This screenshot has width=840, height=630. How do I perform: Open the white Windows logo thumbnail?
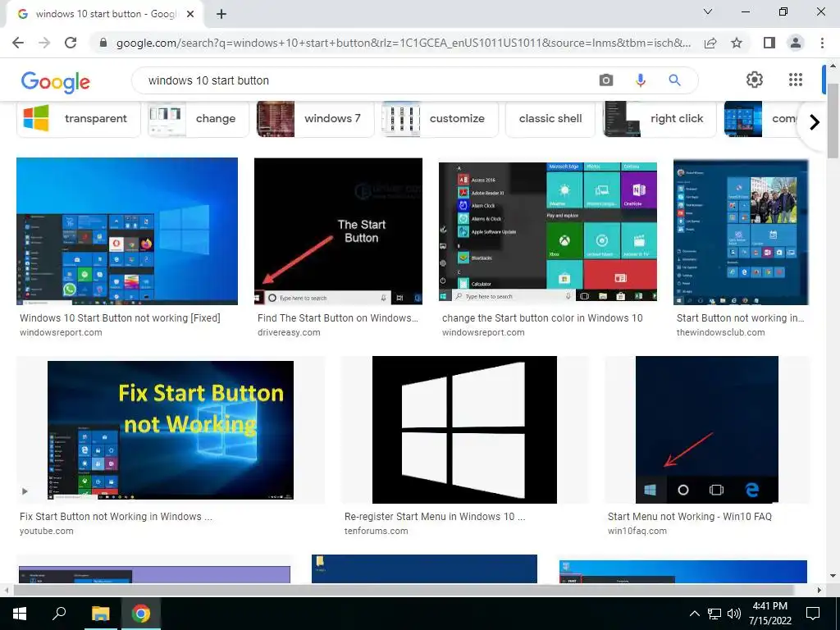click(464, 430)
